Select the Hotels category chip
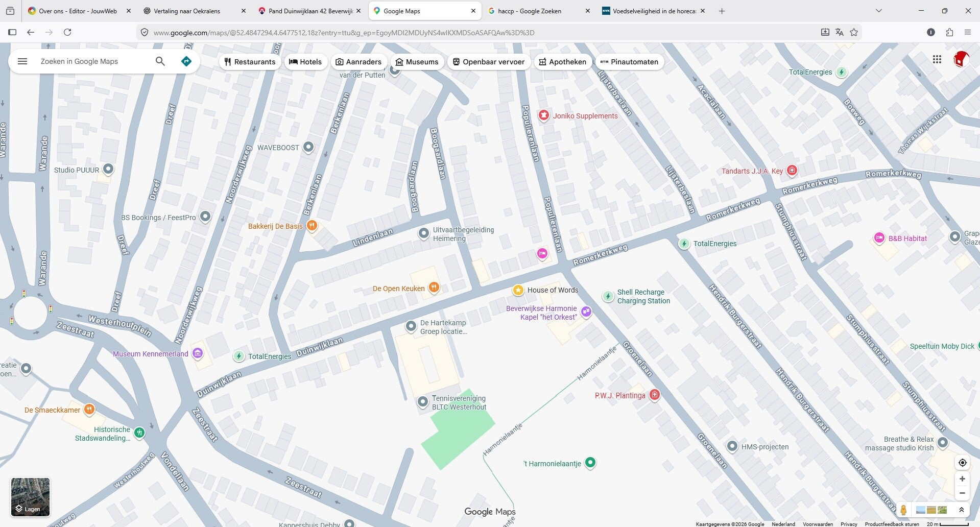The height and width of the screenshot is (527, 980). [x=305, y=62]
